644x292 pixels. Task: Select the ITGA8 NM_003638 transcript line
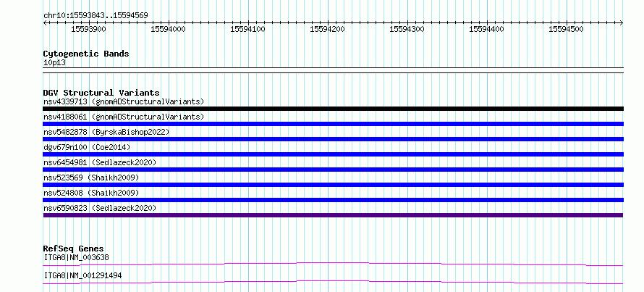click(333, 264)
